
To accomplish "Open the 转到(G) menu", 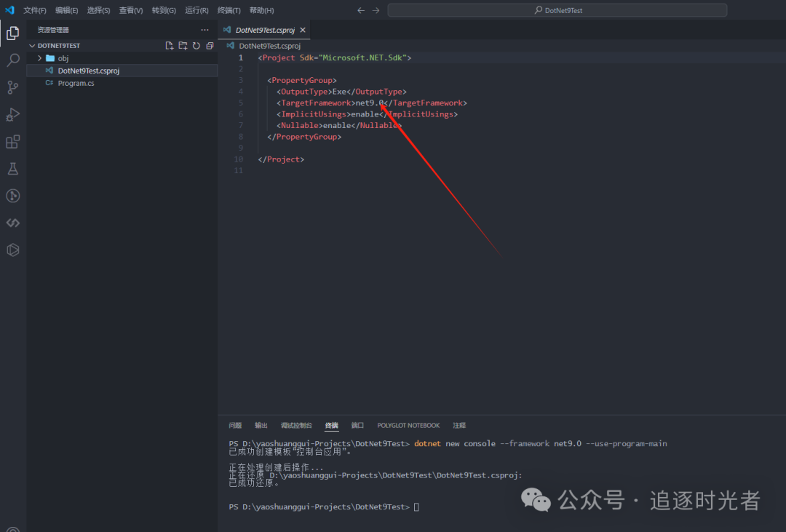I will click(x=164, y=10).
